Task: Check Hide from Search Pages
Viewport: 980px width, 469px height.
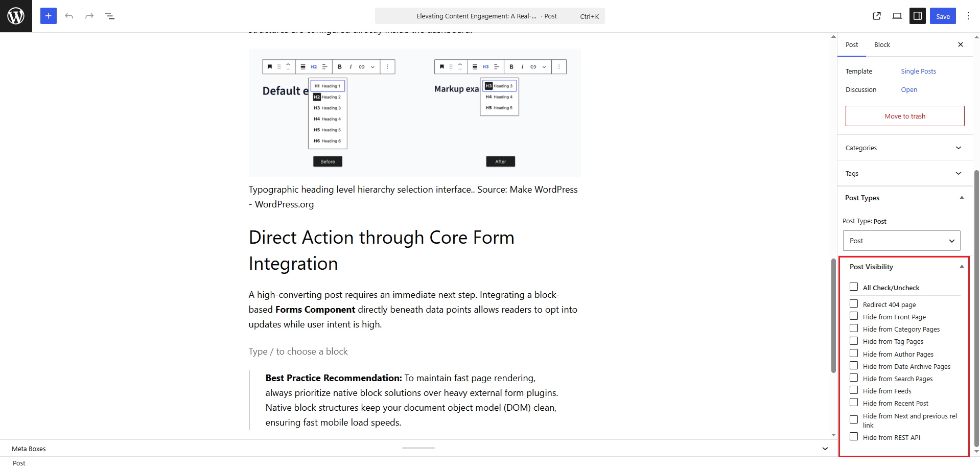Action: pyautogui.click(x=854, y=378)
